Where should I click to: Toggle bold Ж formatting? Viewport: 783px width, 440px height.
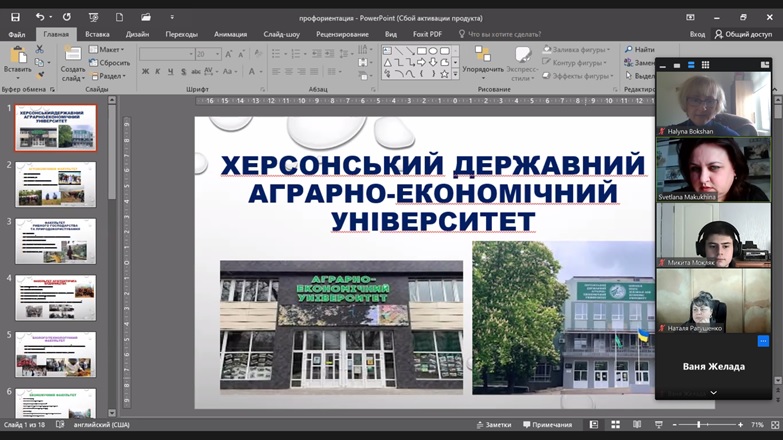[145, 71]
